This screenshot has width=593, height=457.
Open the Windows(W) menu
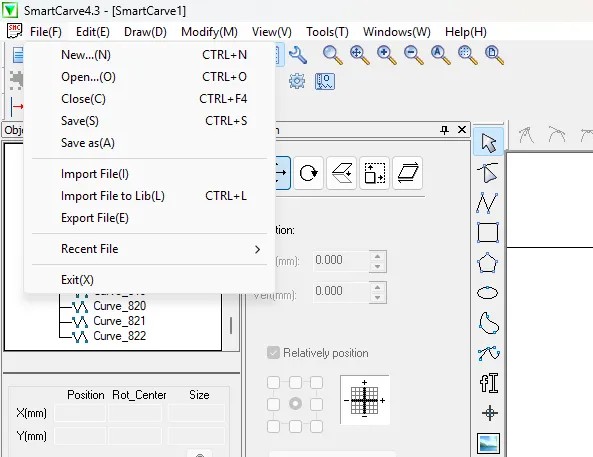point(397,32)
